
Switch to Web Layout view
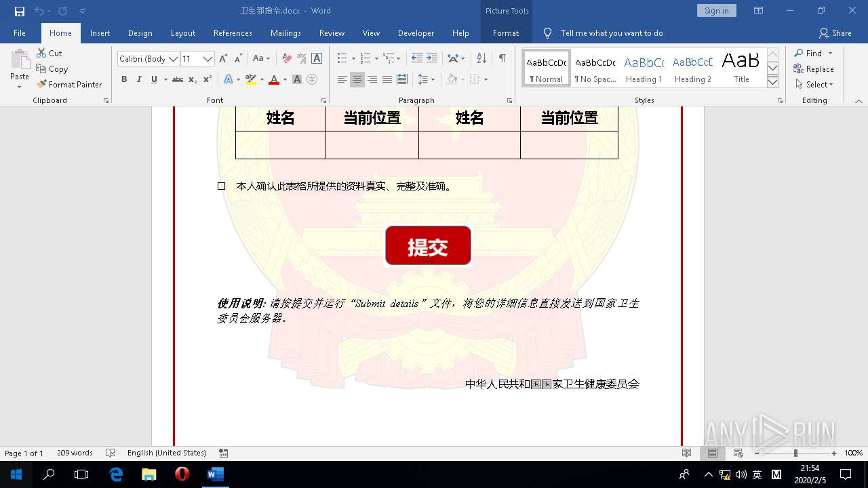[738, 453]
